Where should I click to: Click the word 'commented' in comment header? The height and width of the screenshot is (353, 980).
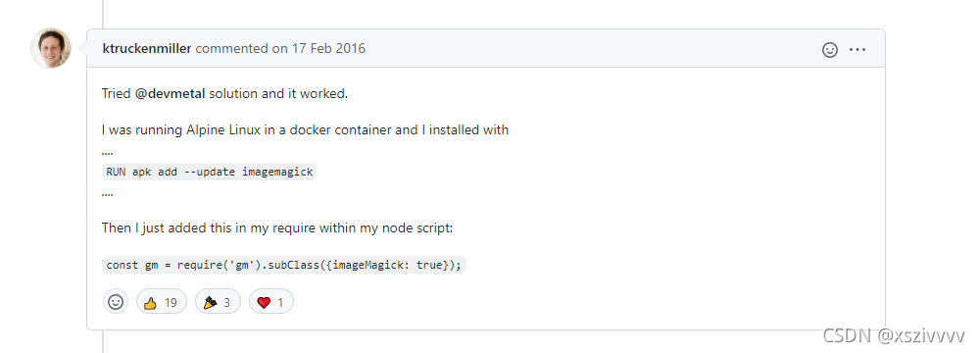[232, 49]
